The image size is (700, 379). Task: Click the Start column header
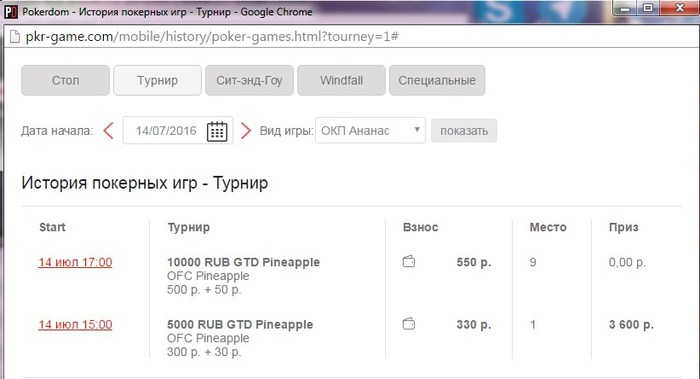[x=52, y=227]
